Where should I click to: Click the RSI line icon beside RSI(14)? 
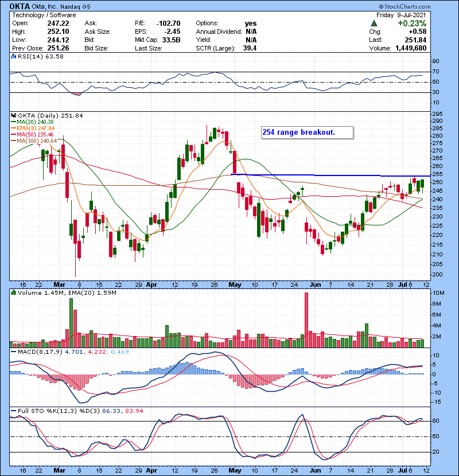pyautogui.click(x=14, y=56)
